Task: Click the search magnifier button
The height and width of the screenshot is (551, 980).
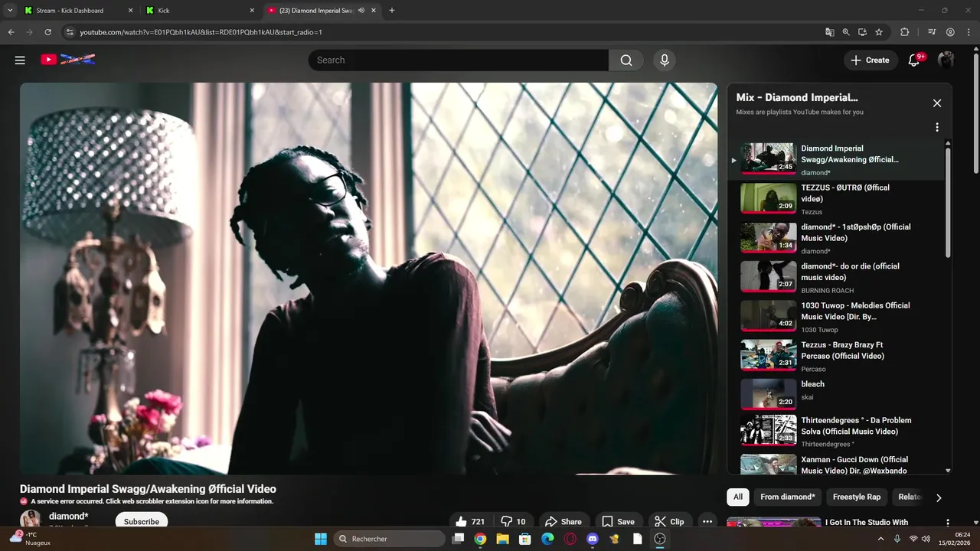Action: (x=626, y=60)
